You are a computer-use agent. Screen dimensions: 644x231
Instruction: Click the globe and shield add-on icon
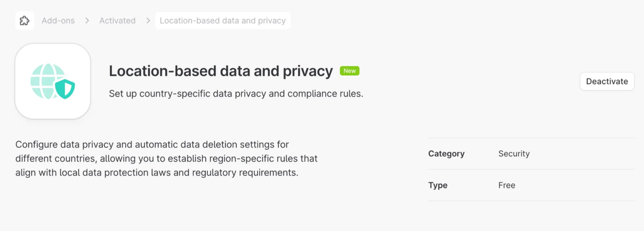coord(53,82)
